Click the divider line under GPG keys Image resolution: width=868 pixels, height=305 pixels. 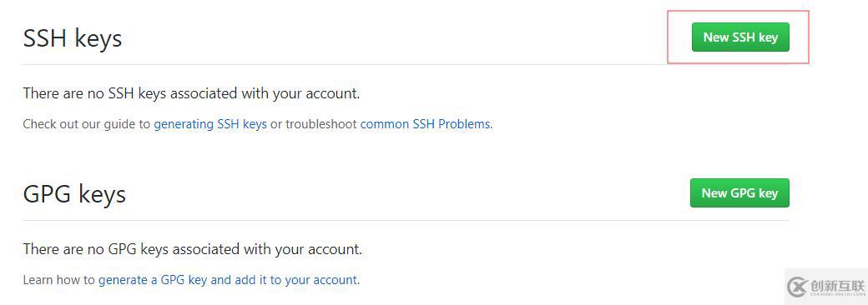pos(406,221)
